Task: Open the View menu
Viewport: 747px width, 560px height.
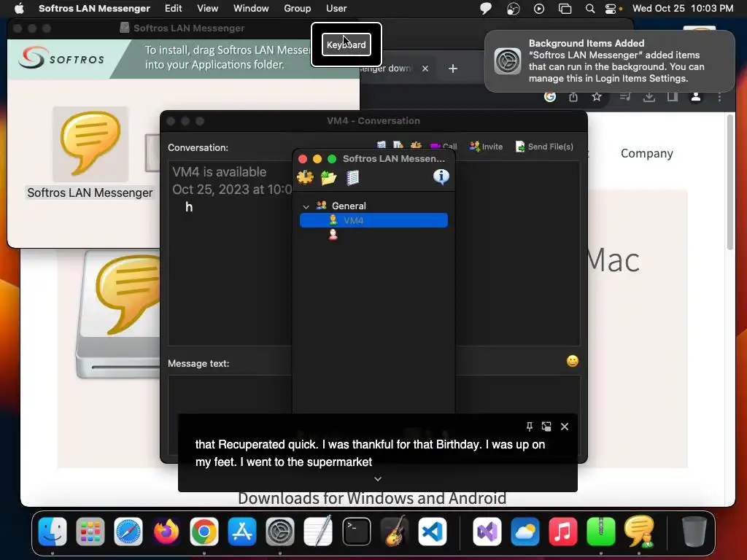Action: coord(208,8)
